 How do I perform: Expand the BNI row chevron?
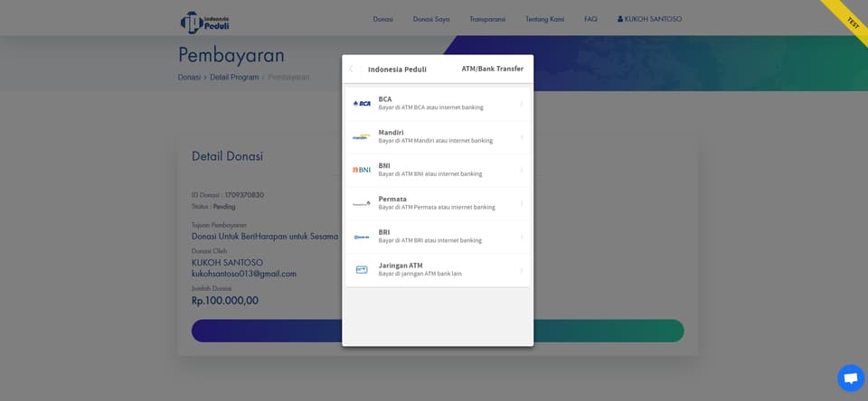[x=522, y=170]
